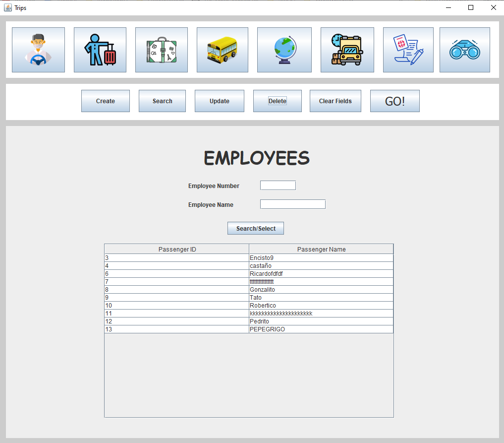Focus the Employee Number input field
504x443 pixels.
[278, 186]
